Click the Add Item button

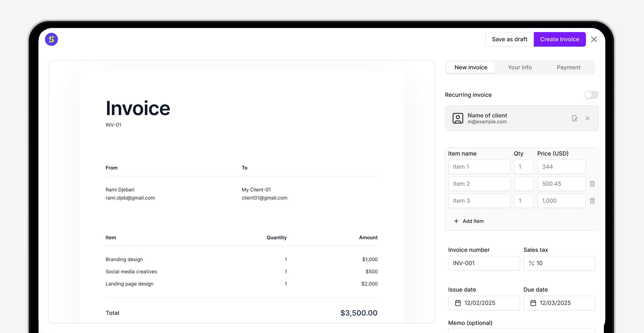(x=469, y=221)
